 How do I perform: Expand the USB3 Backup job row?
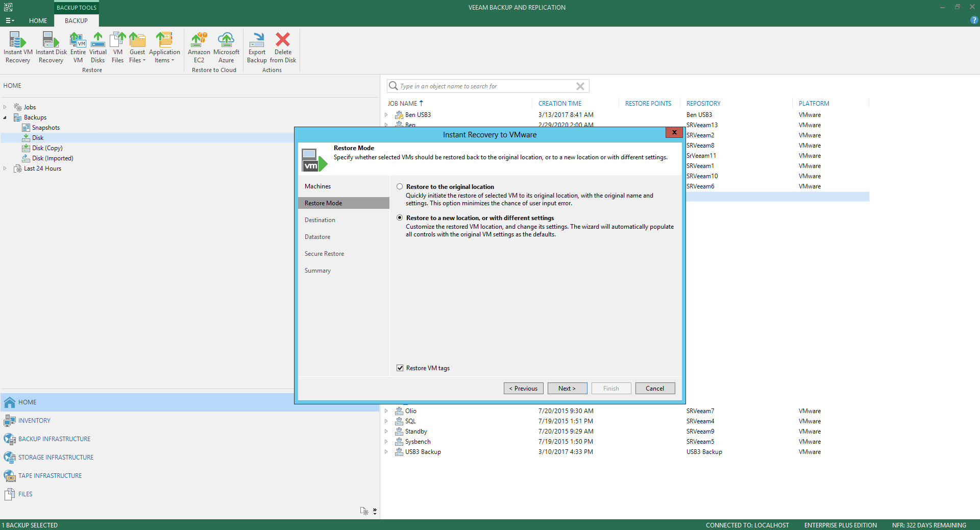click(386, 452)
